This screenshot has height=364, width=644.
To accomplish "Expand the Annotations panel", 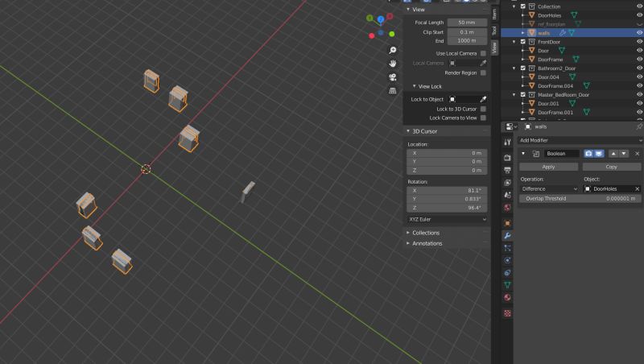I will (x=408, y=243).
